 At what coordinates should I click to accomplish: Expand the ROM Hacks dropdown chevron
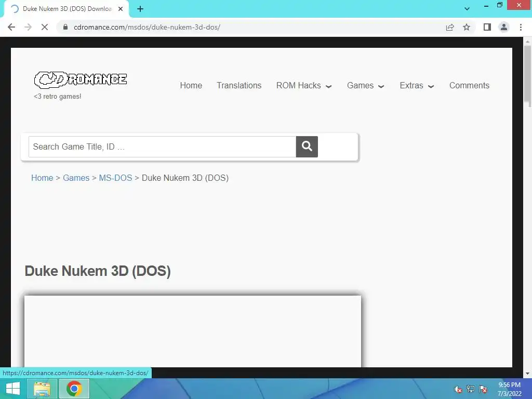click(x=328, y=87)
